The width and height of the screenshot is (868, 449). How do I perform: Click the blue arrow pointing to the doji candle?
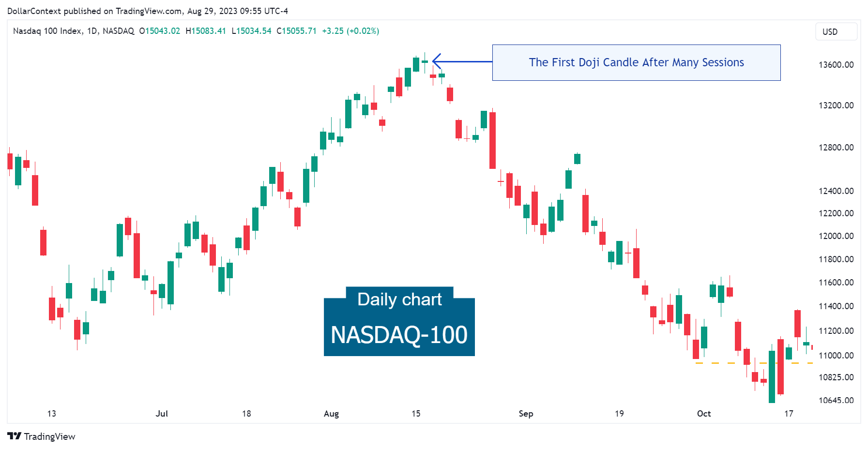point(460,62)
